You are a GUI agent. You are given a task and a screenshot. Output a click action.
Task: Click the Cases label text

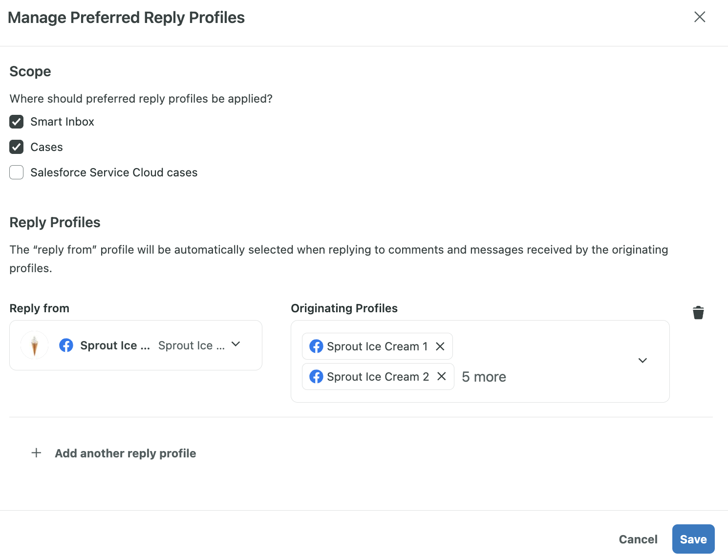(x=46, y=147)
